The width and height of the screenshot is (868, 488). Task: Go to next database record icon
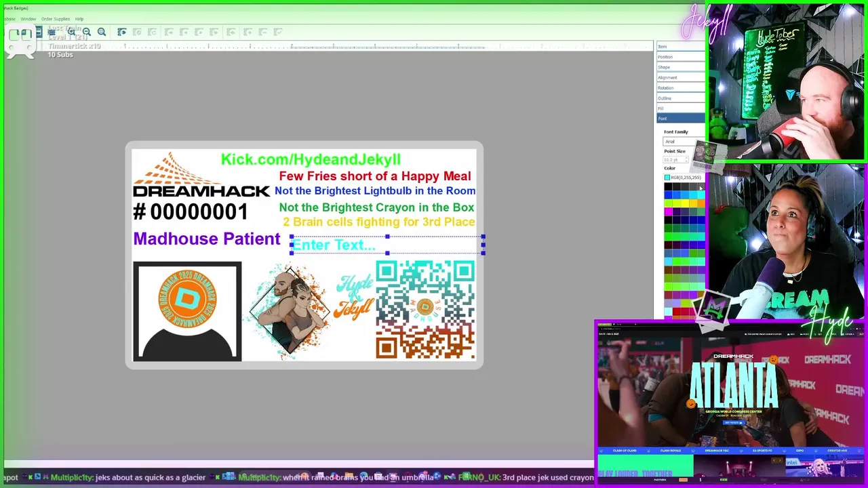[x=199, y=32]
